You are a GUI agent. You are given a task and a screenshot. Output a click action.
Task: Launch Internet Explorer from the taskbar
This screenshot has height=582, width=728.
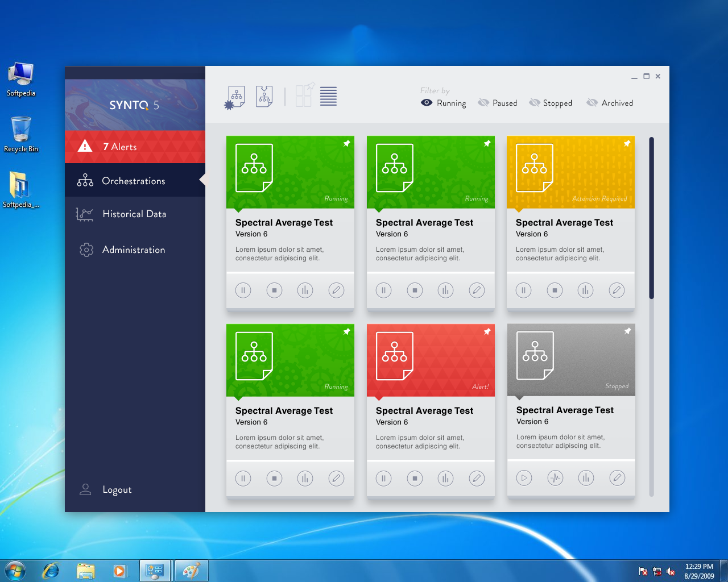[x=51, y=571]
